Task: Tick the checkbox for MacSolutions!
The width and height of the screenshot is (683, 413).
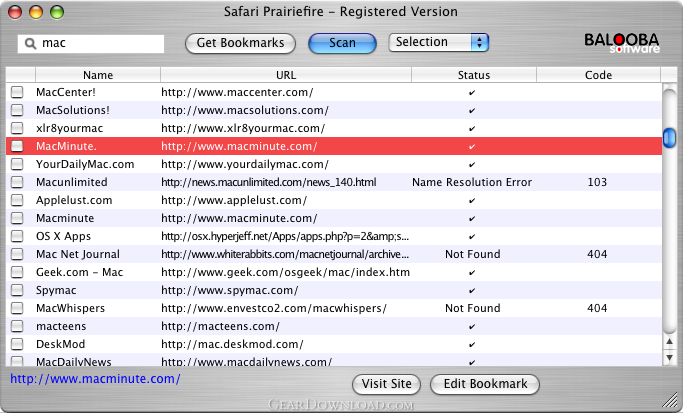Action: coord(17,110)
